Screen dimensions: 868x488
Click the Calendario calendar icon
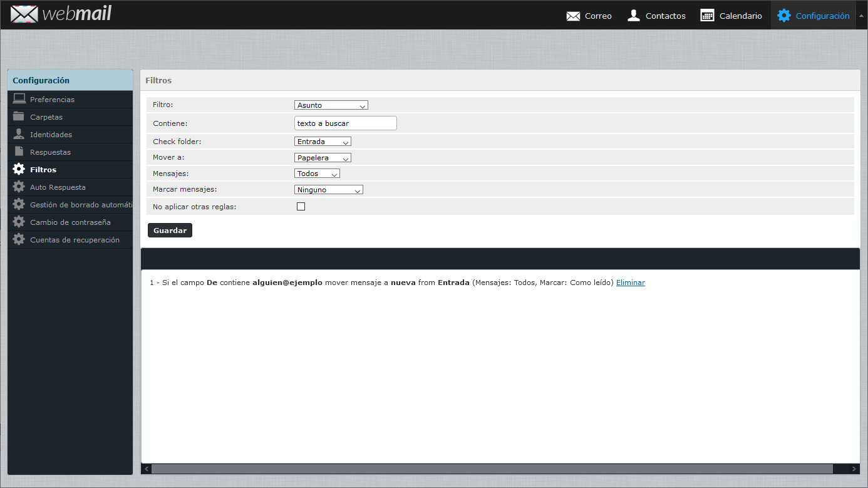click(707, 16)
